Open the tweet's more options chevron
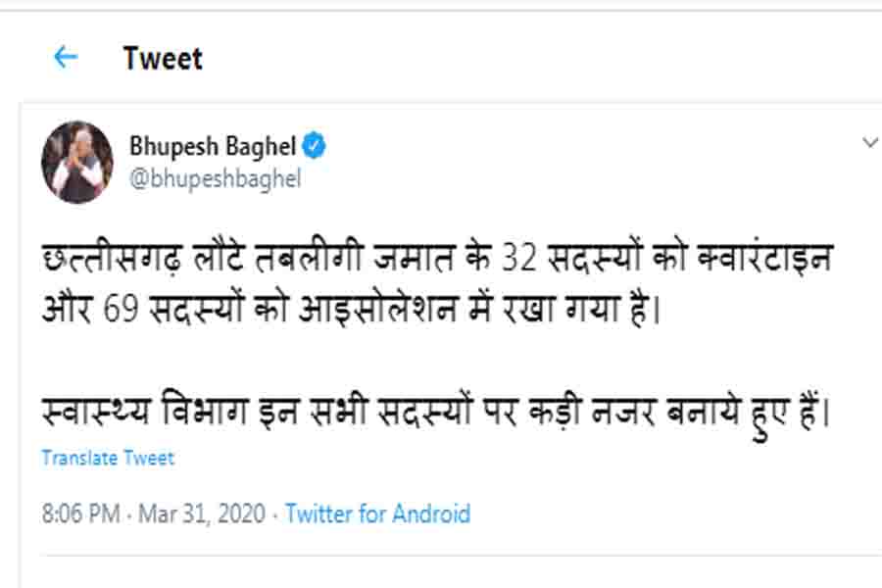 pos(869,143)
